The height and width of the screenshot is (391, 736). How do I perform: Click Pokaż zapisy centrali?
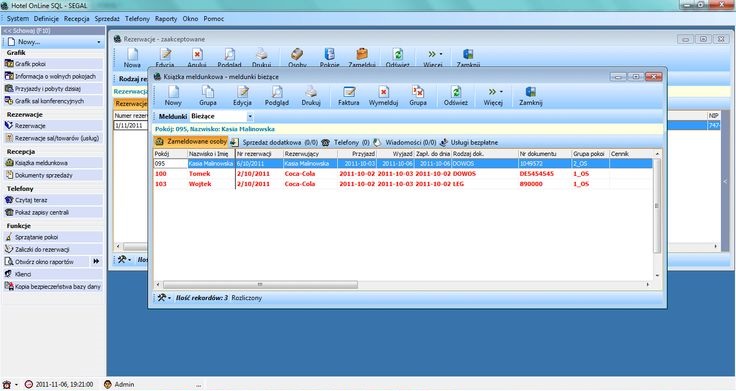(x=53, y=212)
